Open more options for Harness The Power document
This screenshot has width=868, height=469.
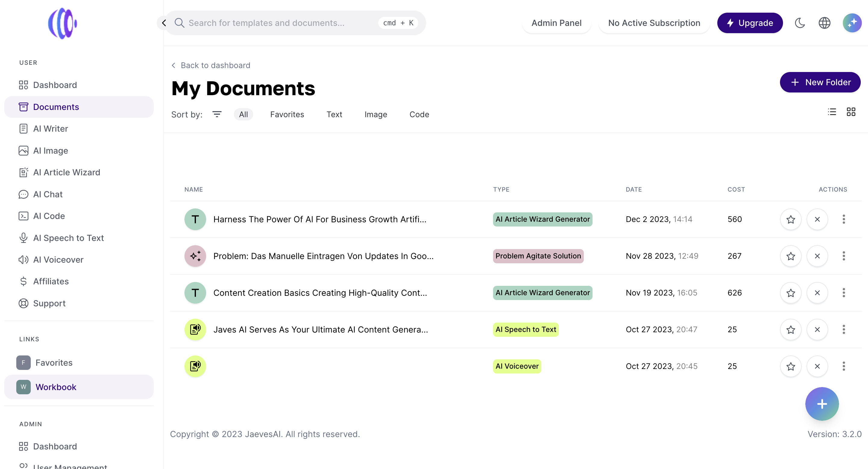click(844, 219)
